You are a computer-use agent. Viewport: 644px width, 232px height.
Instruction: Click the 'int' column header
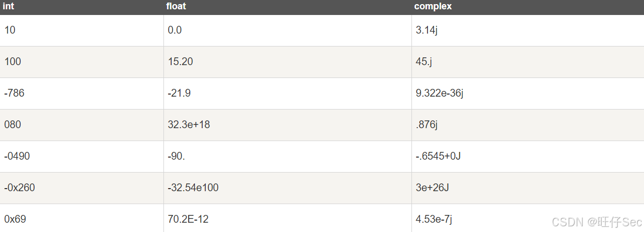(x=8, y=7)
